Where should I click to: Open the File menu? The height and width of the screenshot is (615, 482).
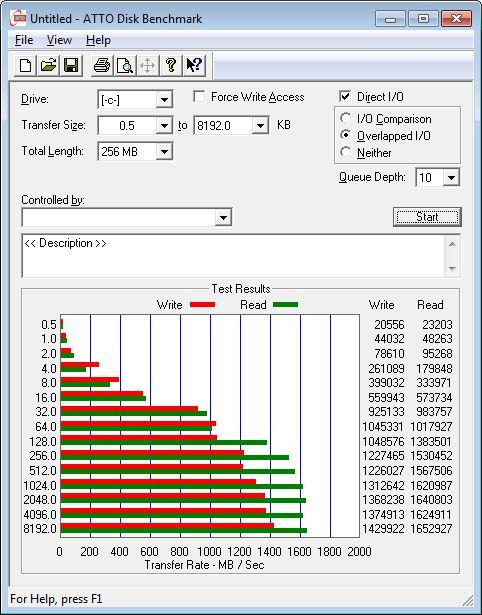pos(24,40)
